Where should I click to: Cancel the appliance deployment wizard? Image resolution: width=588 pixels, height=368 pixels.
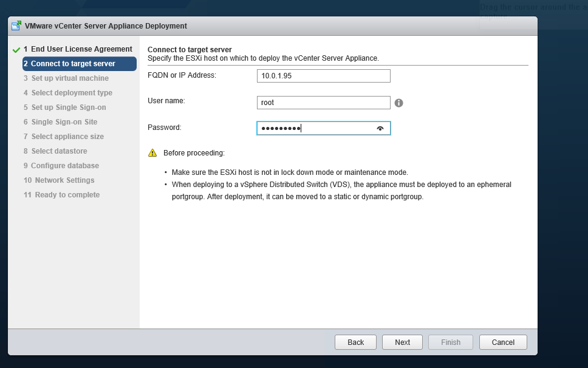click(503, 342)
